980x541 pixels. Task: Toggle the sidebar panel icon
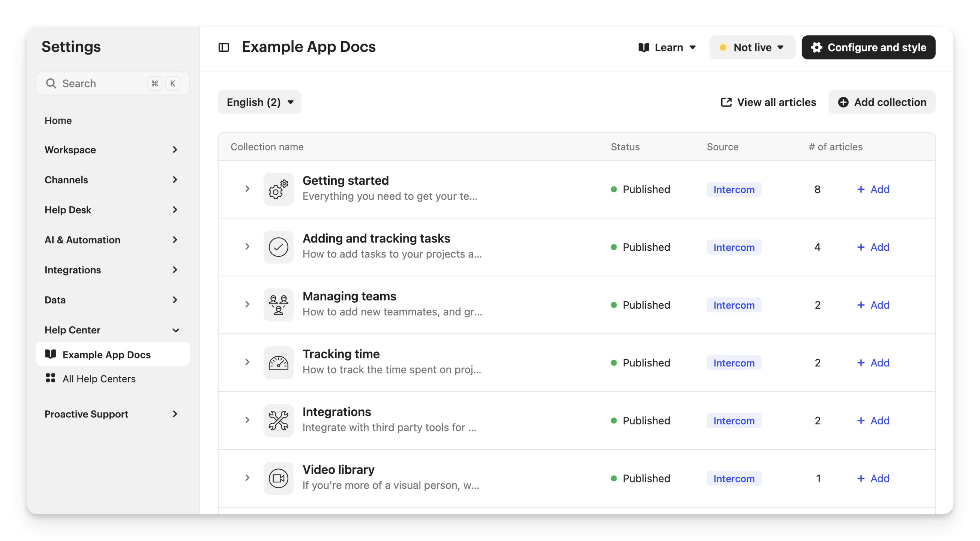[x=224, y=47]
